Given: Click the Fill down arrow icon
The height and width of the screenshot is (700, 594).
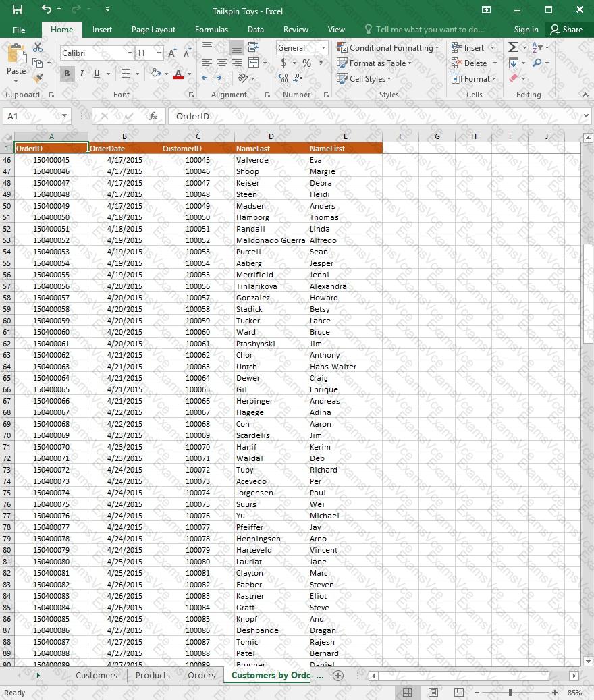Looking at the screenshot, I should 514,63.
